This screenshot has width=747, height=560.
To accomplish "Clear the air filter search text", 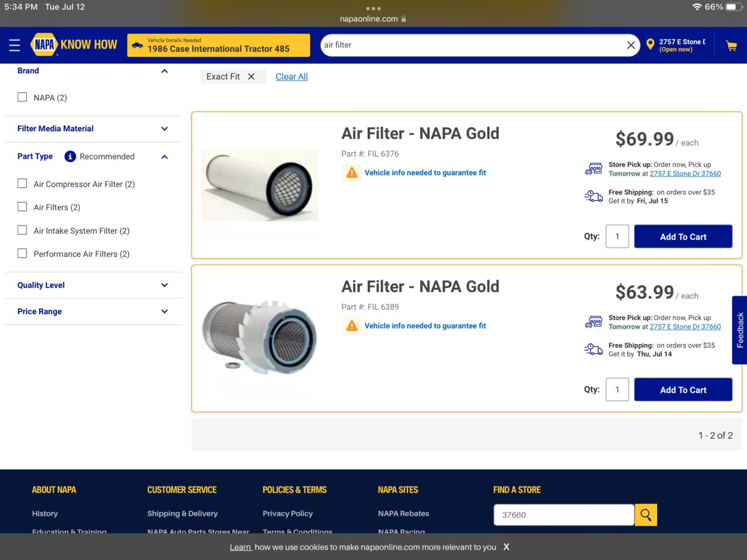I will 631,45.
